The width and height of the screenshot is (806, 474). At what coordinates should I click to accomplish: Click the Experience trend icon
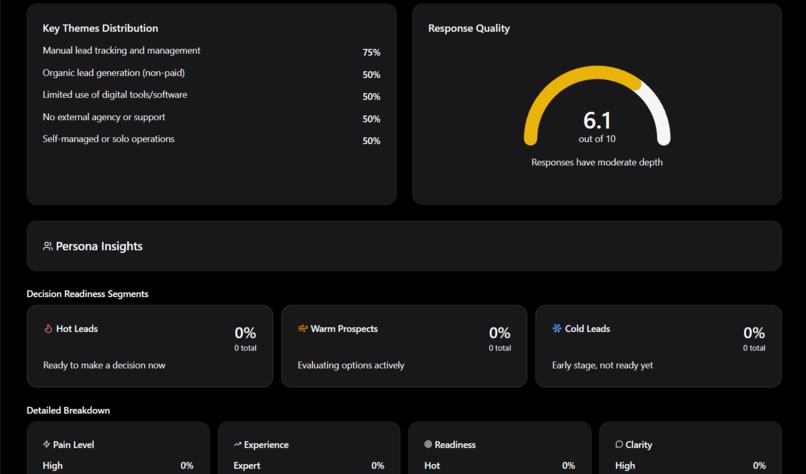click(237, 444)
